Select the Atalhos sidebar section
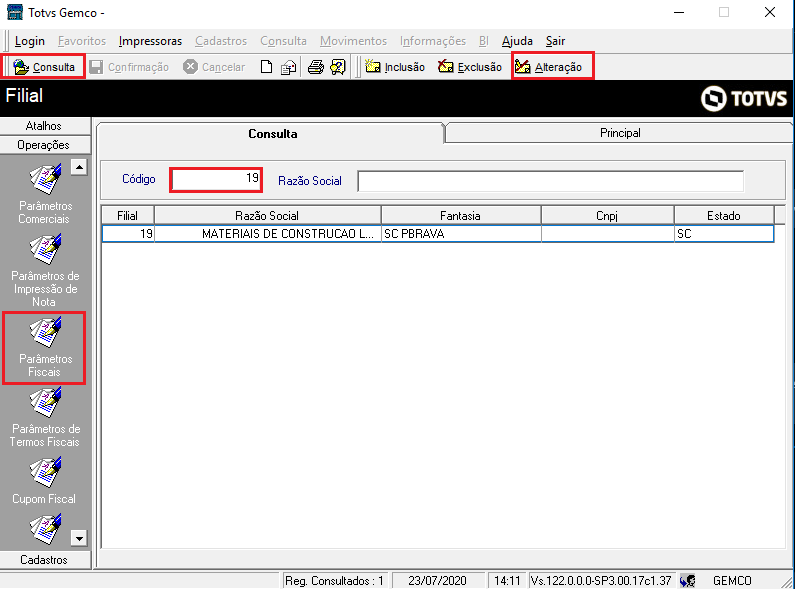 point(45,126)
